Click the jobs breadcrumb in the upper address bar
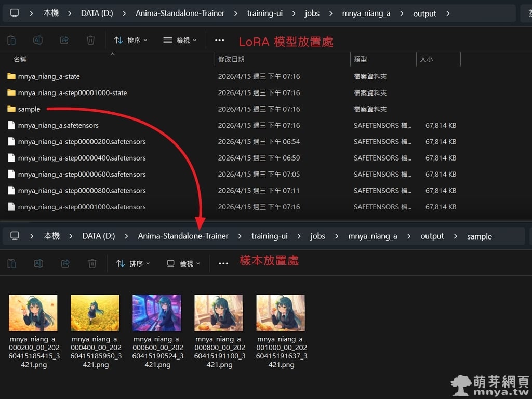 (x=312, y=14)
